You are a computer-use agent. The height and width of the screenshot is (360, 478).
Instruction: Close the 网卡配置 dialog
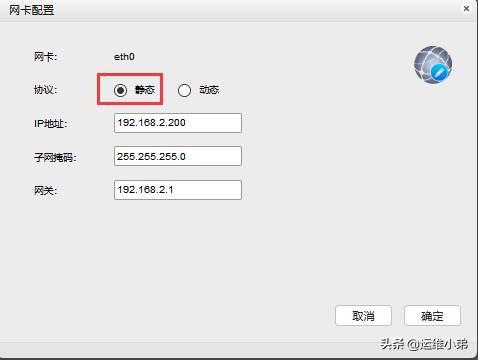click(466, 9)
